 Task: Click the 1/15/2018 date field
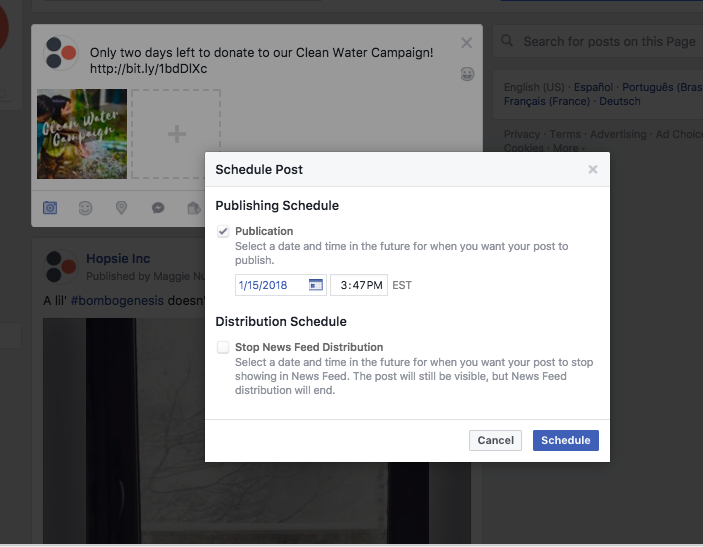coord(281,285)
